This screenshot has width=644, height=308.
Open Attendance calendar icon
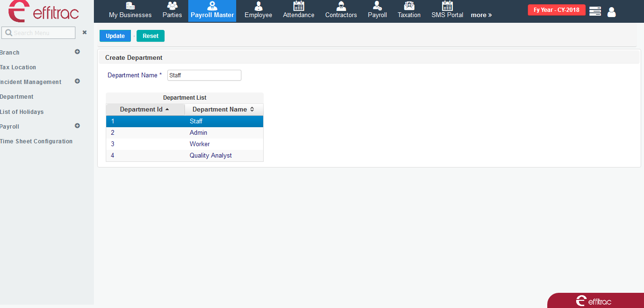(x=298, y=6)
